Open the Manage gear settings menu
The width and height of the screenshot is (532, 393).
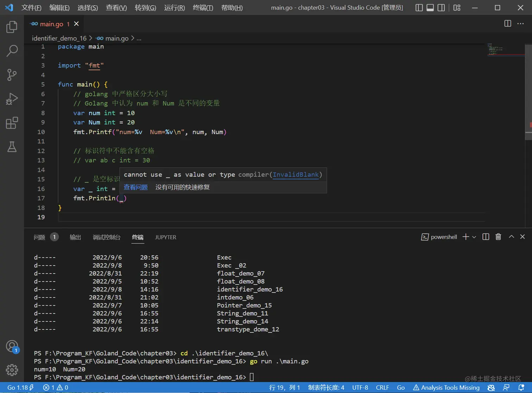(12, 370)
